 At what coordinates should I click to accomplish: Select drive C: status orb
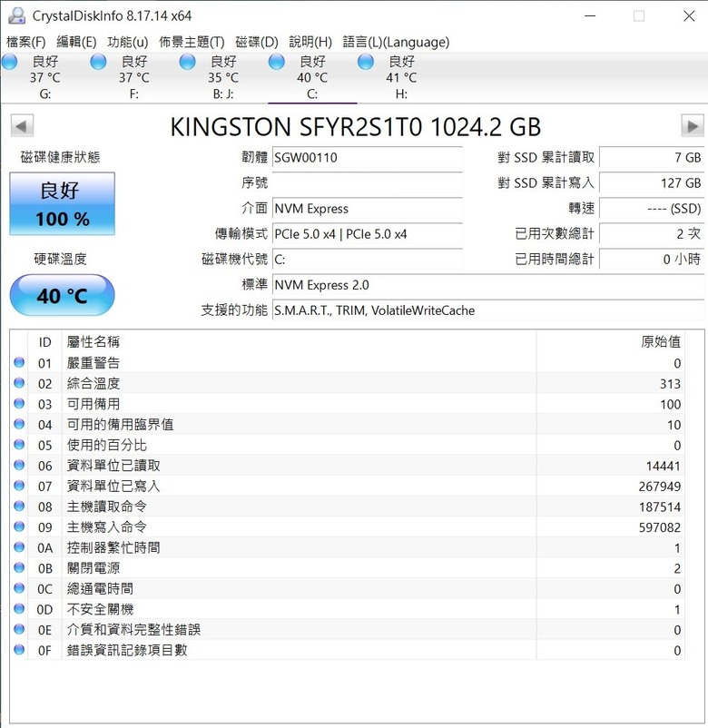276,62
